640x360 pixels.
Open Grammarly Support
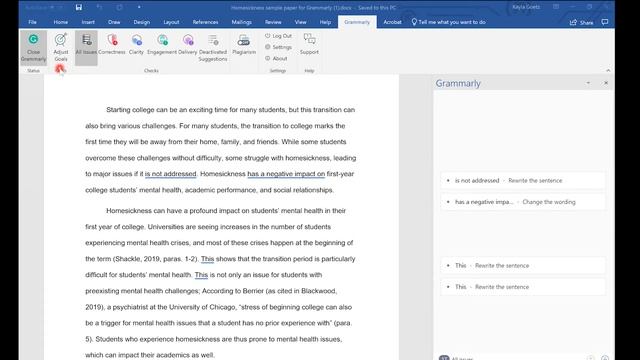pos(309,44)
